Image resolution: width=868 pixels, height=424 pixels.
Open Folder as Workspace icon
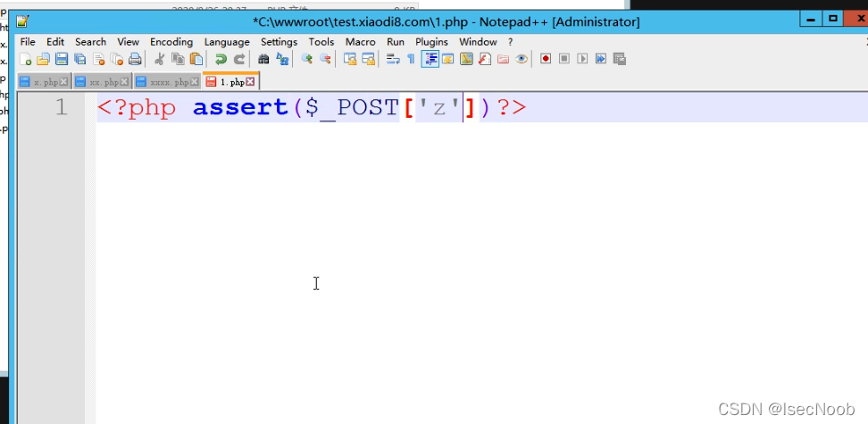click(x=503, y=59)
